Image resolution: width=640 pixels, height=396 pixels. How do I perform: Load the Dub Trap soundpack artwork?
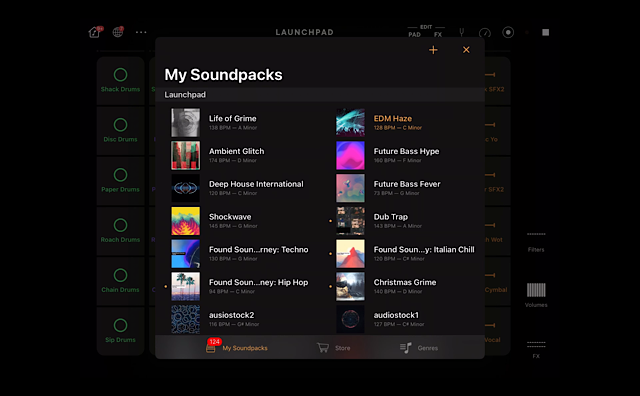coord(350,221)
